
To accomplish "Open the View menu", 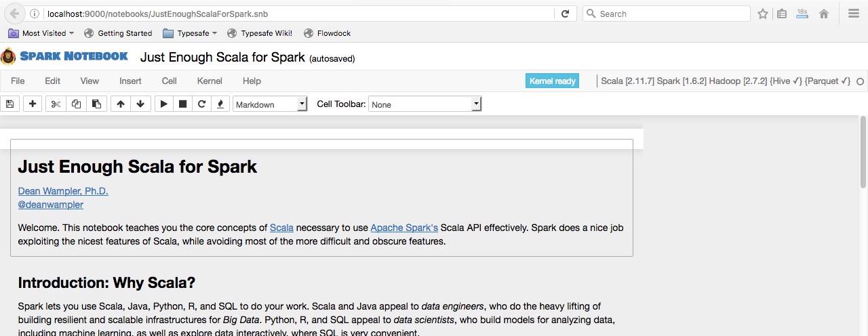I will click(90, 81).
